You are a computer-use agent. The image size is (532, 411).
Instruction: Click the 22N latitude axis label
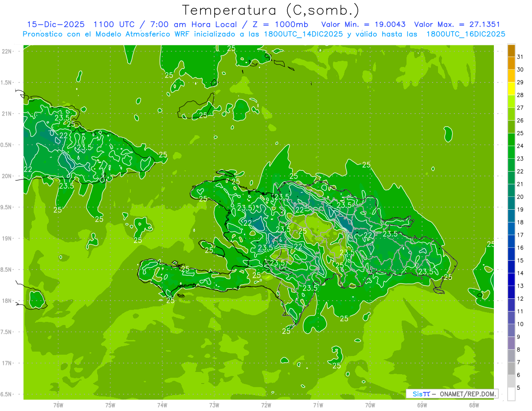pyautogui.click(x=7, y=51)
